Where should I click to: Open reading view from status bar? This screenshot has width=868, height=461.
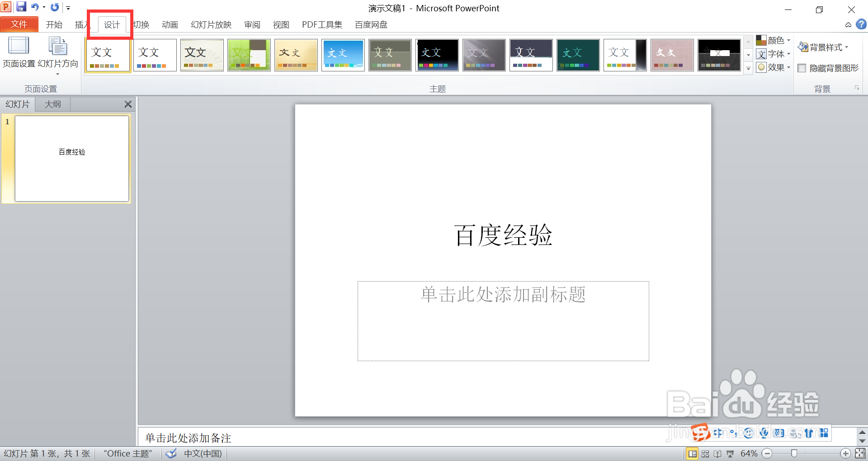point(717,454)
